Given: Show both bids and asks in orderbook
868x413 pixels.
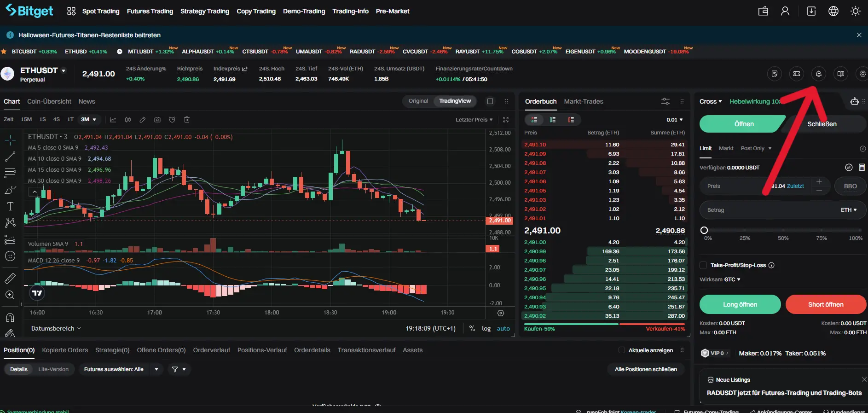Looking at the screenshot, I should 534,120.
